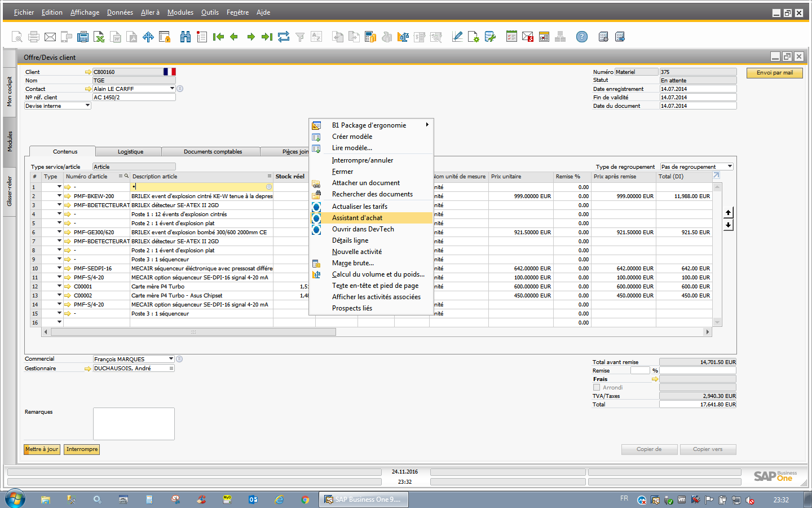Click the Print toolbar icon
Image resolution: width=812 pixels, height=508 pixels.
pos(34,37)
